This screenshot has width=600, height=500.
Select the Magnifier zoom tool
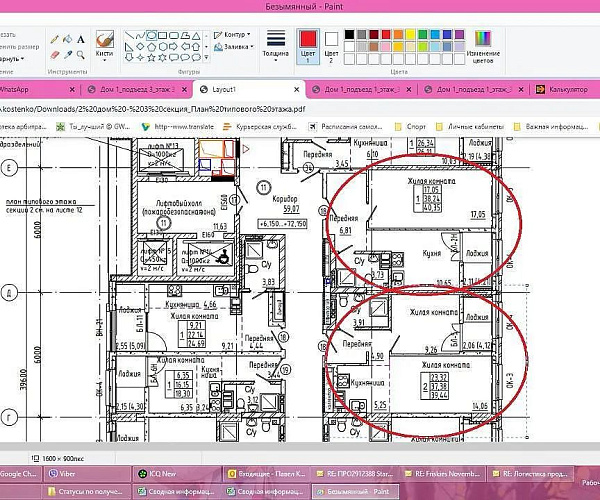(x=80, y=52)
